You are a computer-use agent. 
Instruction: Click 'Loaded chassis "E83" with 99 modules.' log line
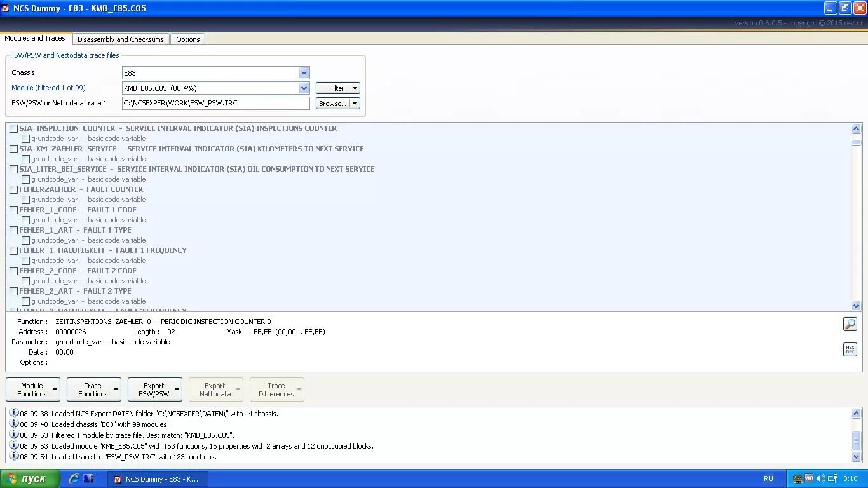110,424
